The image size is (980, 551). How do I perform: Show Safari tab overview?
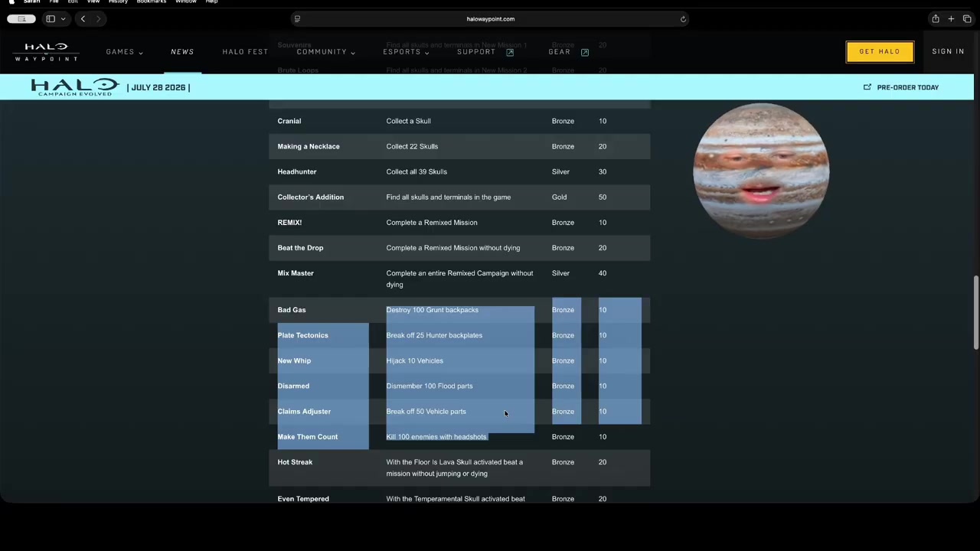pos(967,19)
